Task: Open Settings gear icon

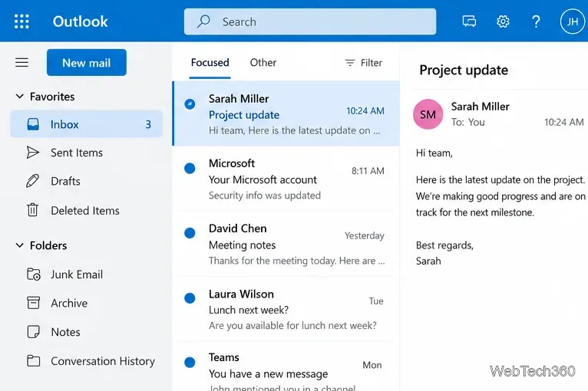Action: click(x=503, y=21)
